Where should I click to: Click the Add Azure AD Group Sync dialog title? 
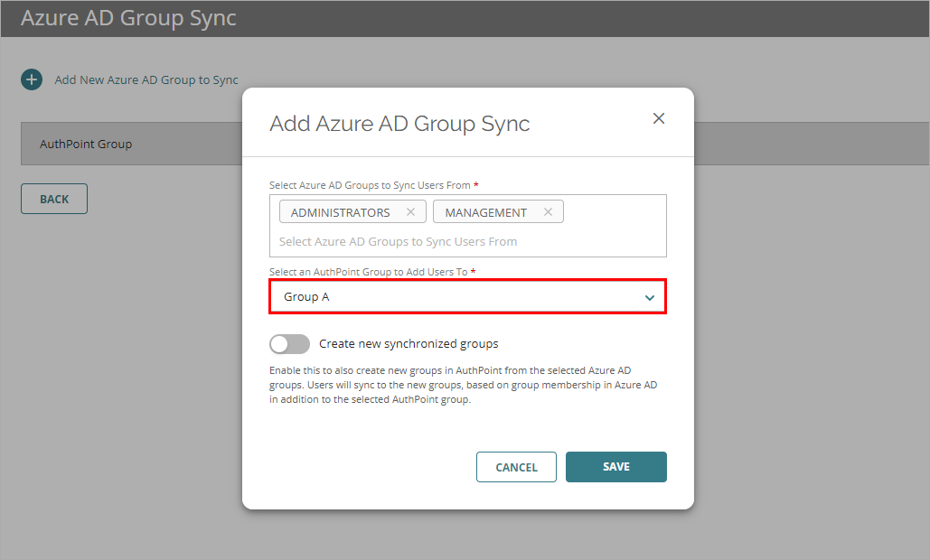point(399,124)
